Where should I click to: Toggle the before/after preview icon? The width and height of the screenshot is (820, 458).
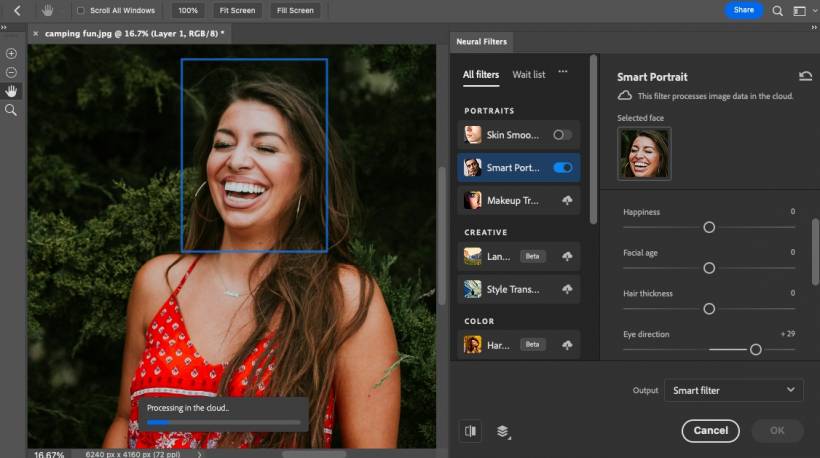[470, 431]
